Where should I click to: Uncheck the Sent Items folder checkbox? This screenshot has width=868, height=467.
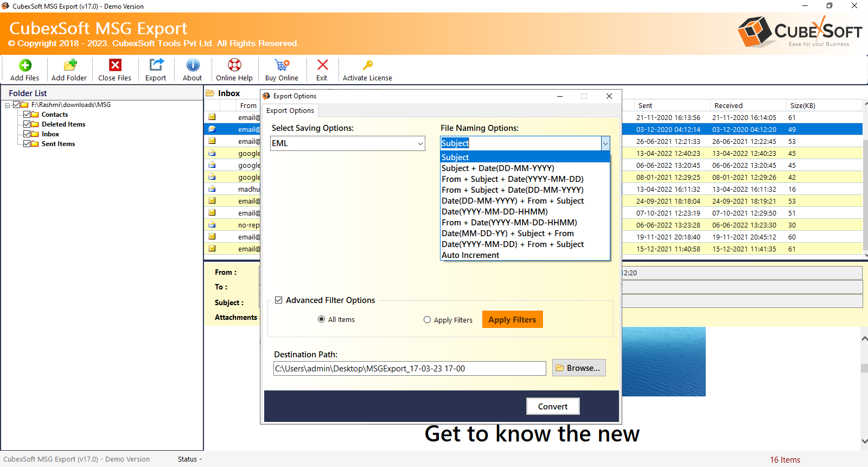click(x=27, y=144)
